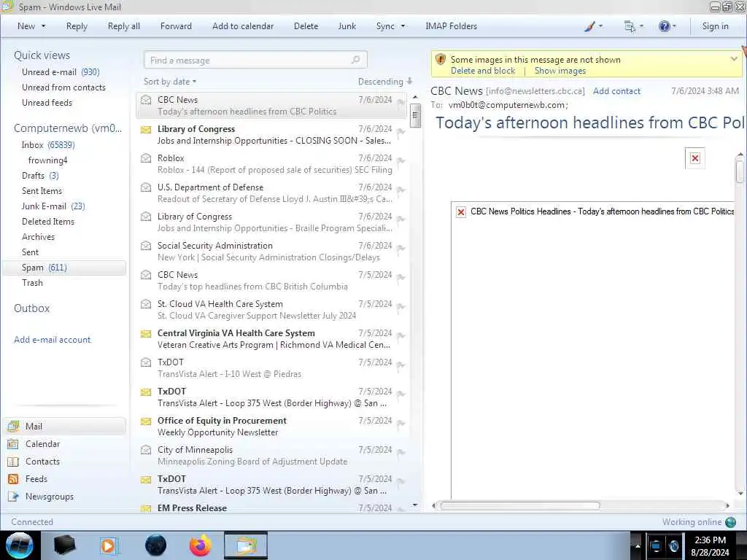Click Reply in the toolbar
Screen dimensions: 747x560
point(77,26)
